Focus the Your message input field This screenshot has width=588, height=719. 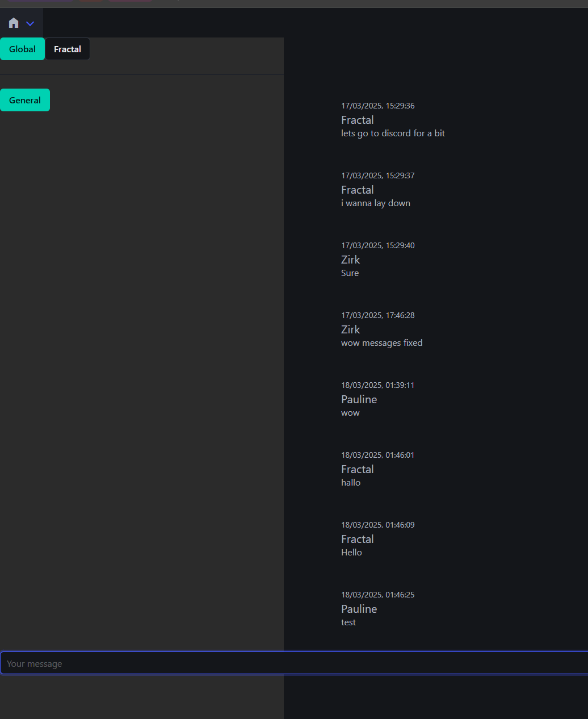(294, 663)
